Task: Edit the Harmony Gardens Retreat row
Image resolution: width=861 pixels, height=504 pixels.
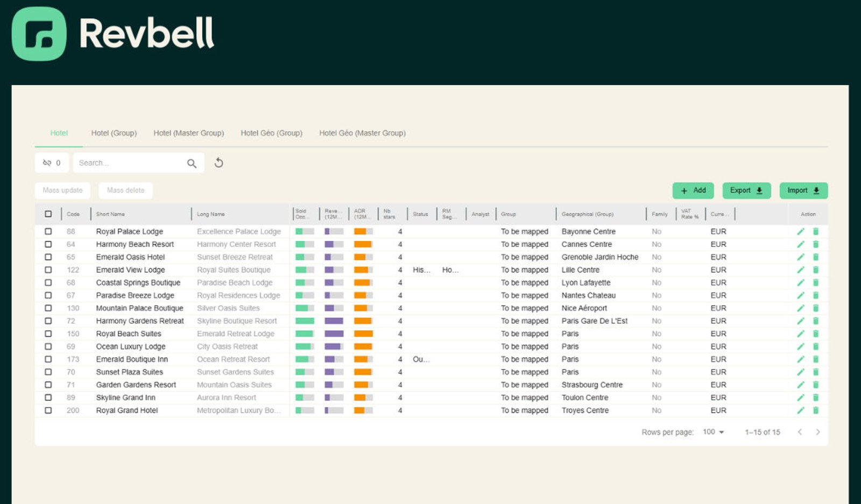Action: click(801, 321)
